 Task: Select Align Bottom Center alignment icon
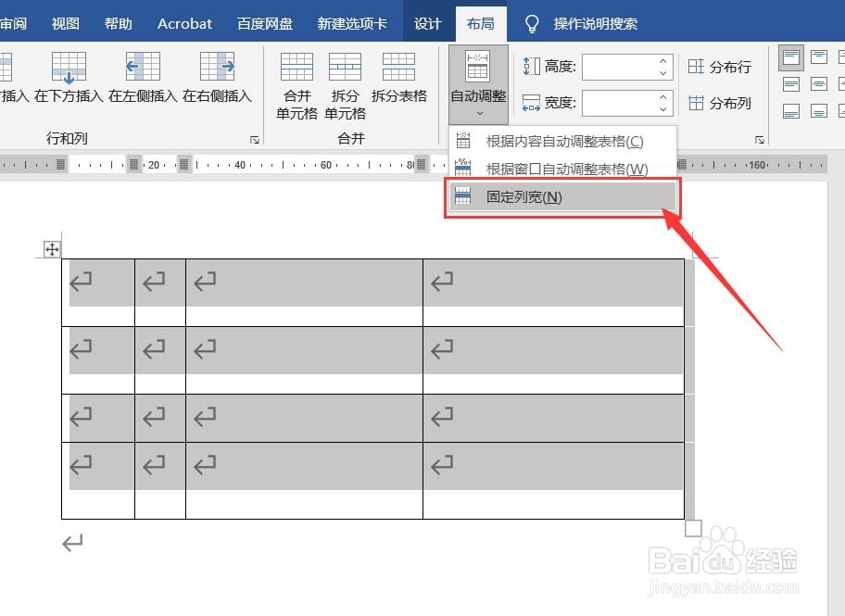pyautogui.click(x=819, y=111)
